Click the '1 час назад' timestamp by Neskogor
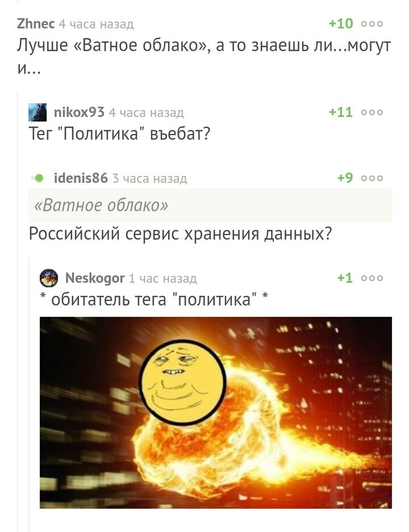The width and height of the screenshot is (409, 532). 163,278
